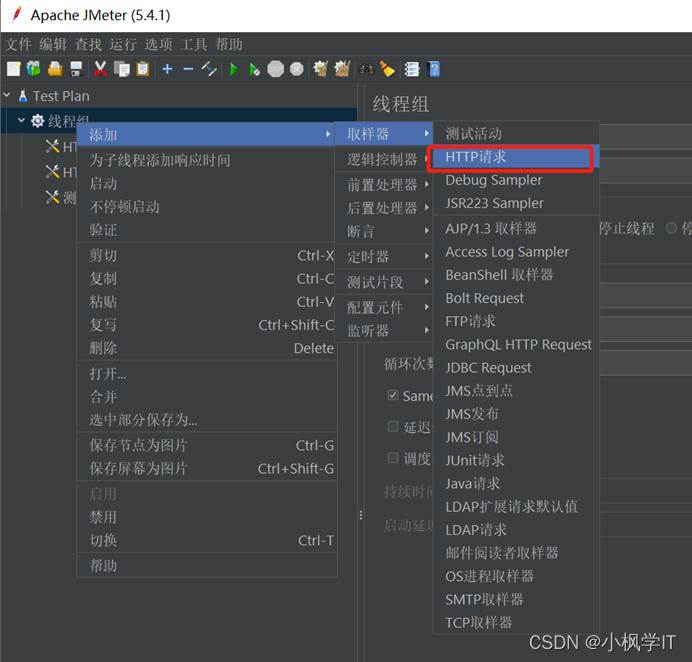Choose 禁用 from context menu
Viewport: 692px width, 662px height.
coord(206,517)
